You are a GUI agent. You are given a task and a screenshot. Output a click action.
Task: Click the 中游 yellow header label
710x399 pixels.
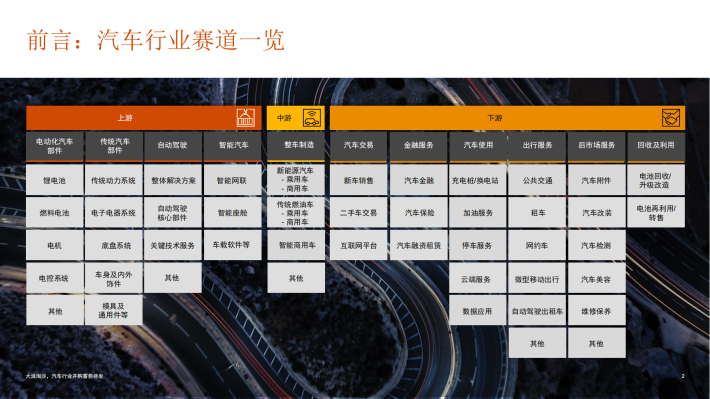tap(284, 118)
